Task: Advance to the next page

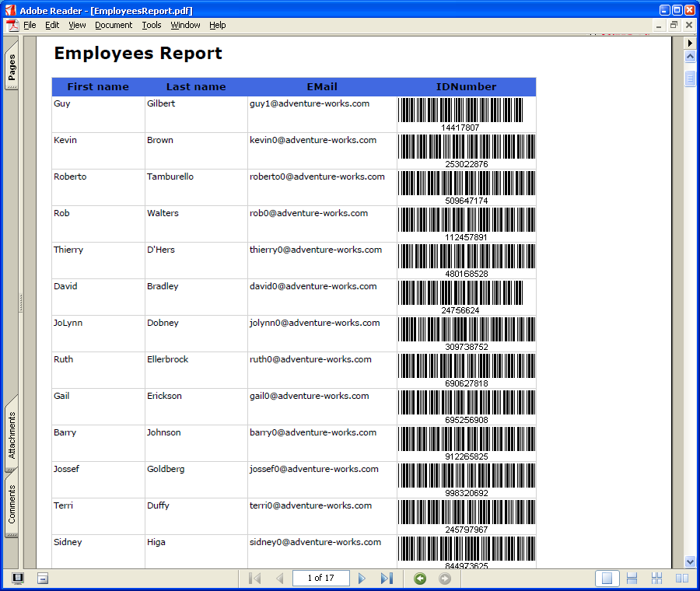Action: [362, 579]
